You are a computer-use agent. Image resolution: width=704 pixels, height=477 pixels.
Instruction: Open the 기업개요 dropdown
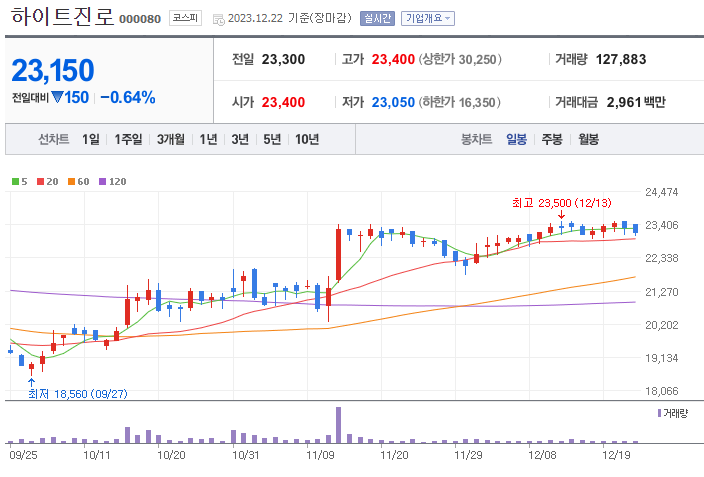[427, 18]
